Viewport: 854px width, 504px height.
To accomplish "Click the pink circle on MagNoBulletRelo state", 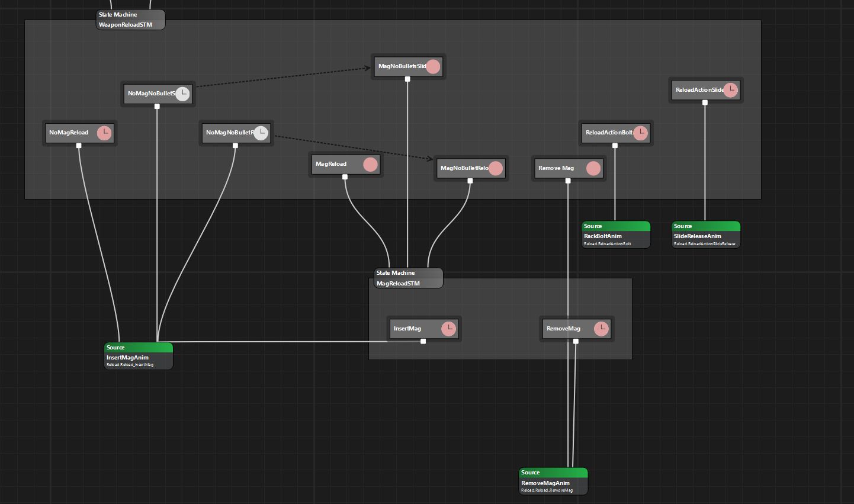I will 496,168.
